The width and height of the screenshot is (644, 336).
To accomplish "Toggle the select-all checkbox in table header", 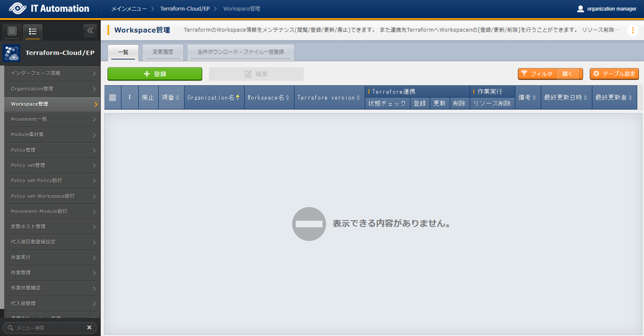I will (x=113, y=98).
